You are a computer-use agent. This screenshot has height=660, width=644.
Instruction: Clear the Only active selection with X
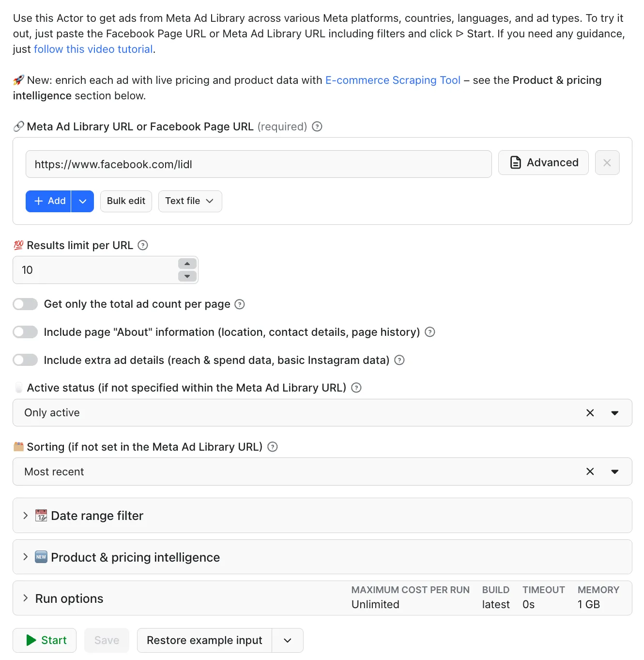coord(590,413)
